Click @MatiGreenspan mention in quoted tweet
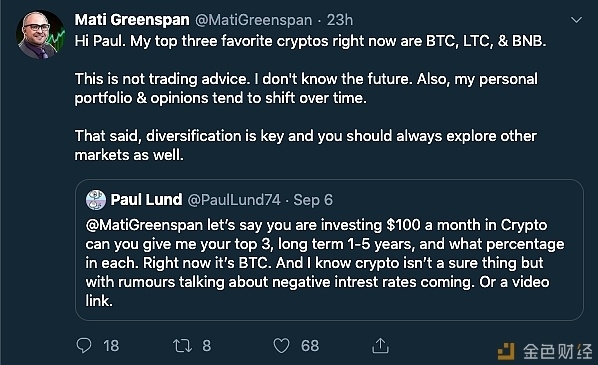 [144, 225]
